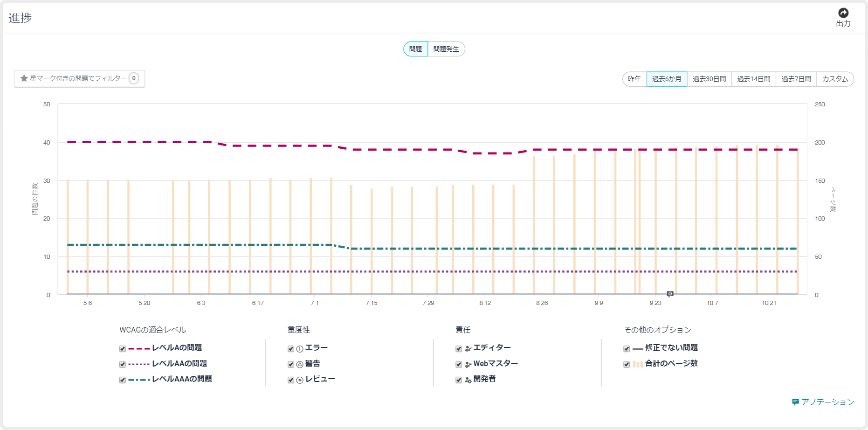Image resolution: width=868 pixels, height=430 pixels.
Task: Uncheck the レベルAの問題 checkbox
Action: (x=123, y=349)
